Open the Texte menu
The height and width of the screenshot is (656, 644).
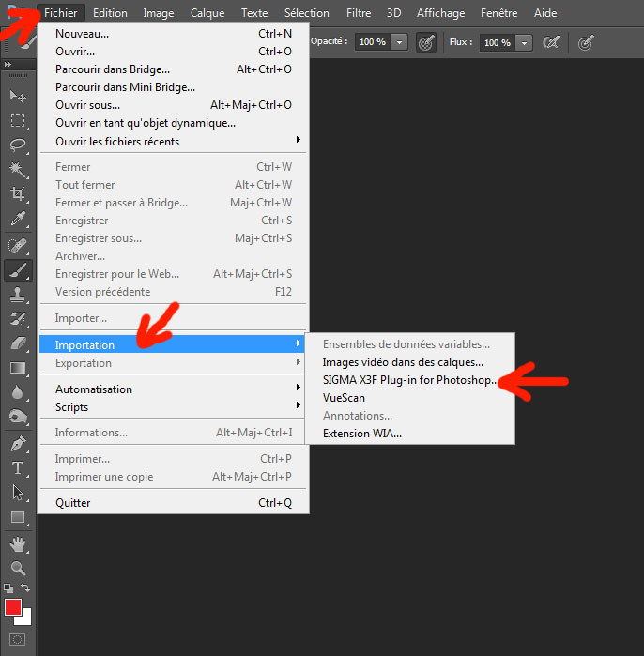254,13
